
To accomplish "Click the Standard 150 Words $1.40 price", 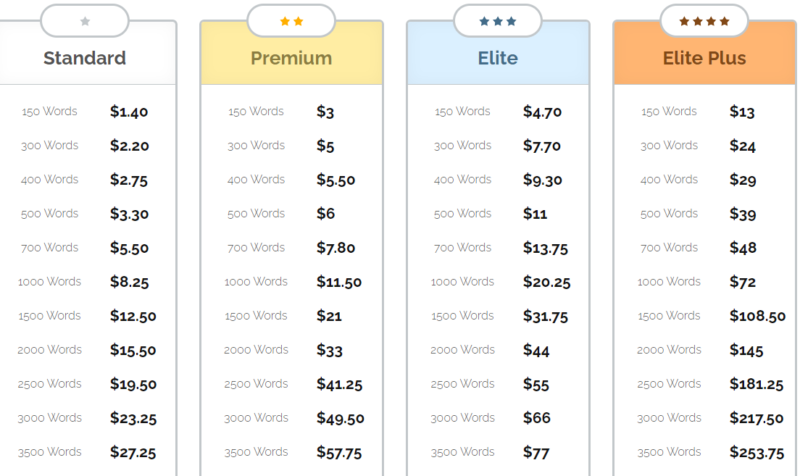I will (129, 112).
